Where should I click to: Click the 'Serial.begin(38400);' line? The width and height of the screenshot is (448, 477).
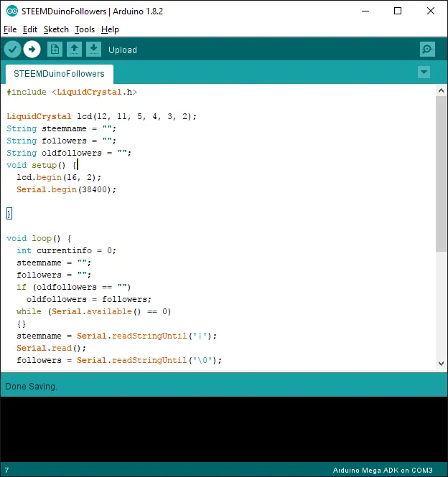pyautogui.click(x=66, y=189)
